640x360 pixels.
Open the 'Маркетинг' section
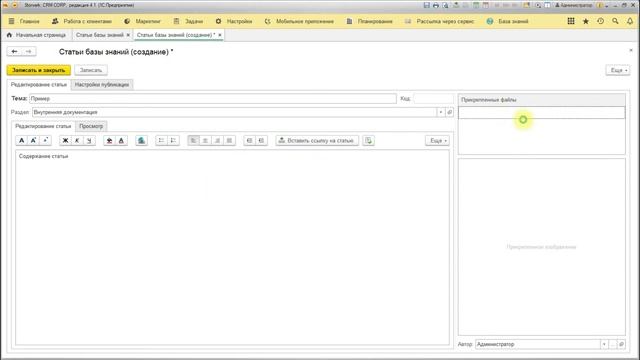(x=142, y=21)
